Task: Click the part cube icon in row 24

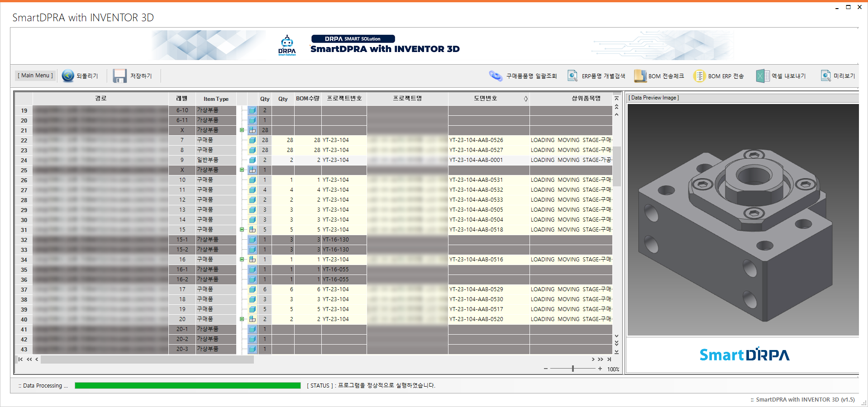Action: click(x=253, y=160)
